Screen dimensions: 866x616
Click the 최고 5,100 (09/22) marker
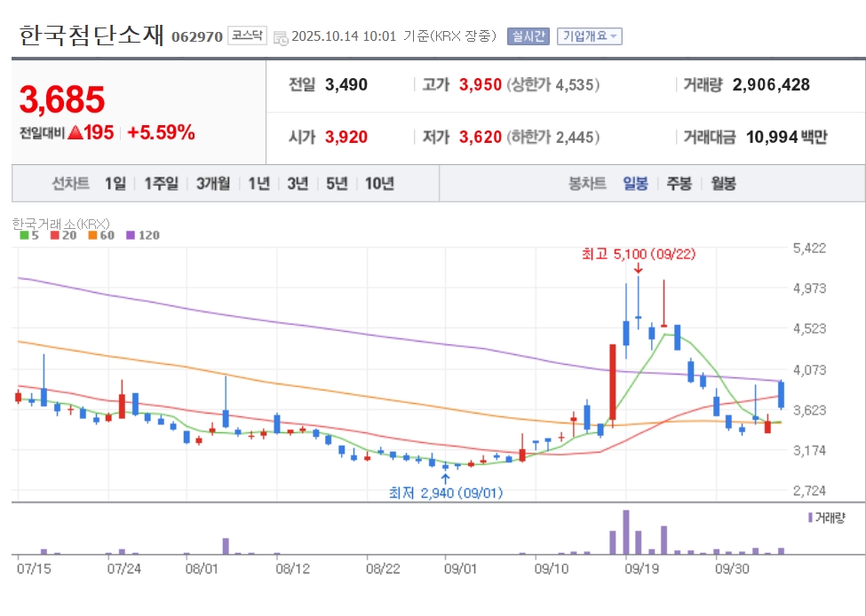(x=639, y=255)
